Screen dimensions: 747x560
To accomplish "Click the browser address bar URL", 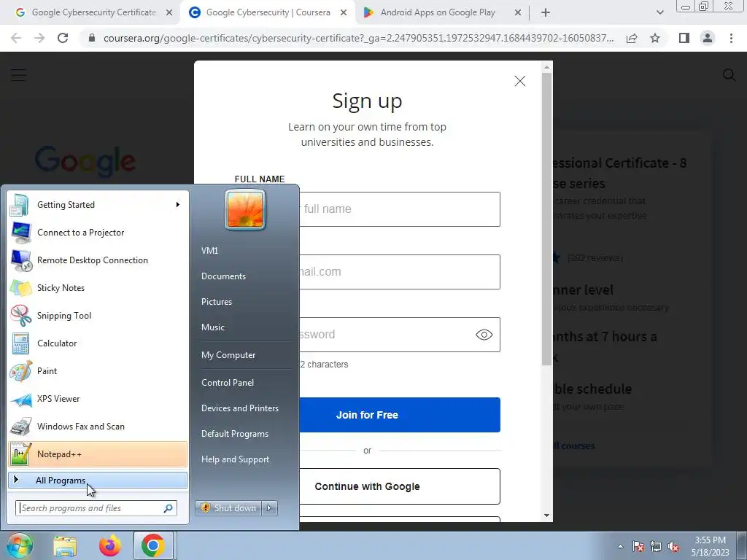I will coord(358,38).
